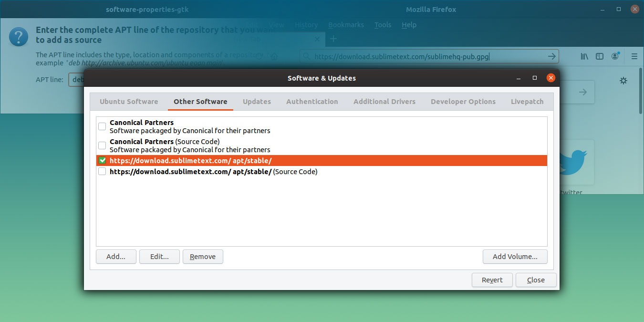The image size is (644, 322).
Task: Open the Library sidebar icon in Firefox
Action: pos(584,56)
